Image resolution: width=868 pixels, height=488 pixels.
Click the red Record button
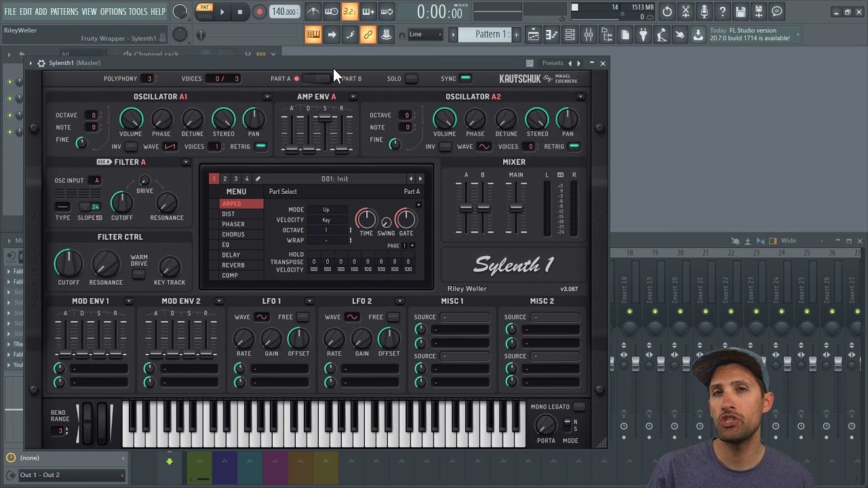tap(259, 12)
